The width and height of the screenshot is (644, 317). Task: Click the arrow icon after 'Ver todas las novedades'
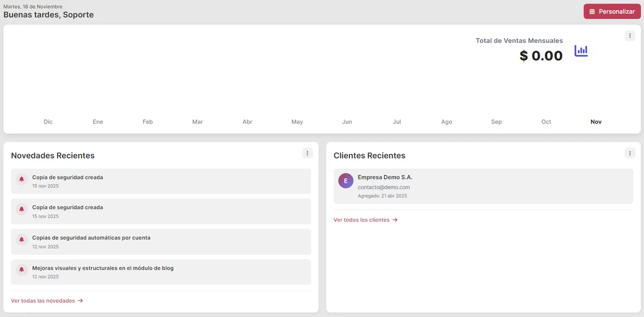[80, 300]
